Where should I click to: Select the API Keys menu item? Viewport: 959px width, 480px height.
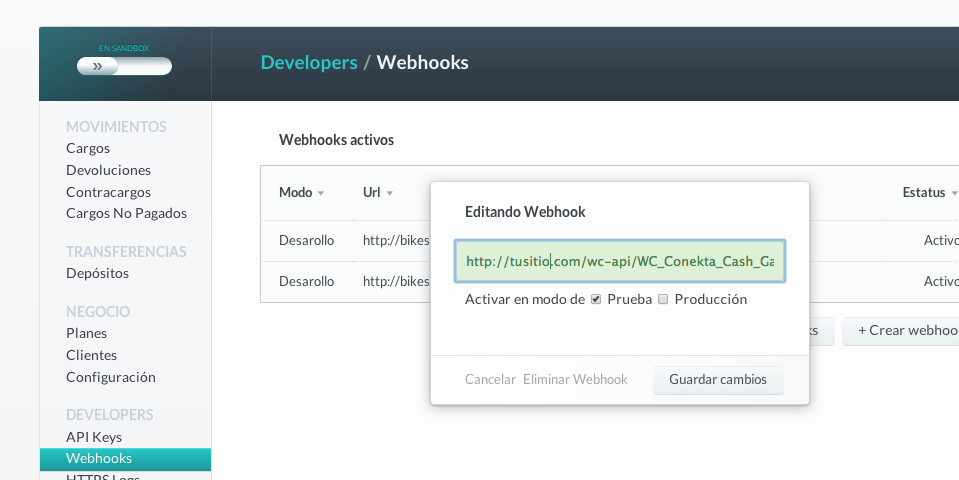tap(94, 437)
